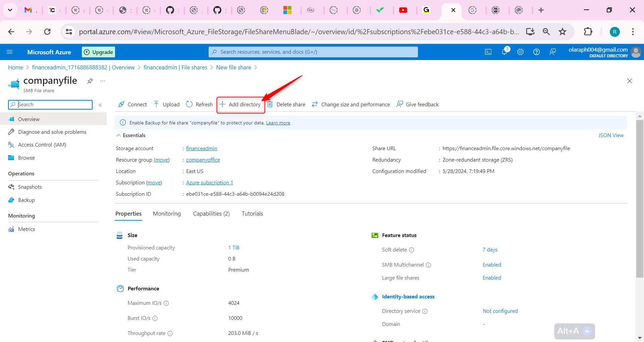The width and height of the screenshot is (644, 342).
Task: Click the Learn more backup link
Action: 278,123
